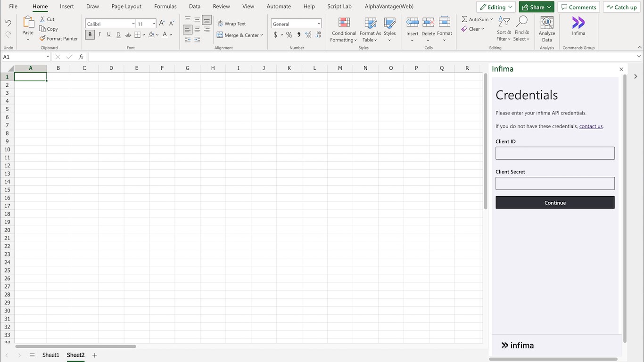Toggle Bold formatting
Image resolution: width=644 pixels, height=362 pixels.
coord(90,34)
